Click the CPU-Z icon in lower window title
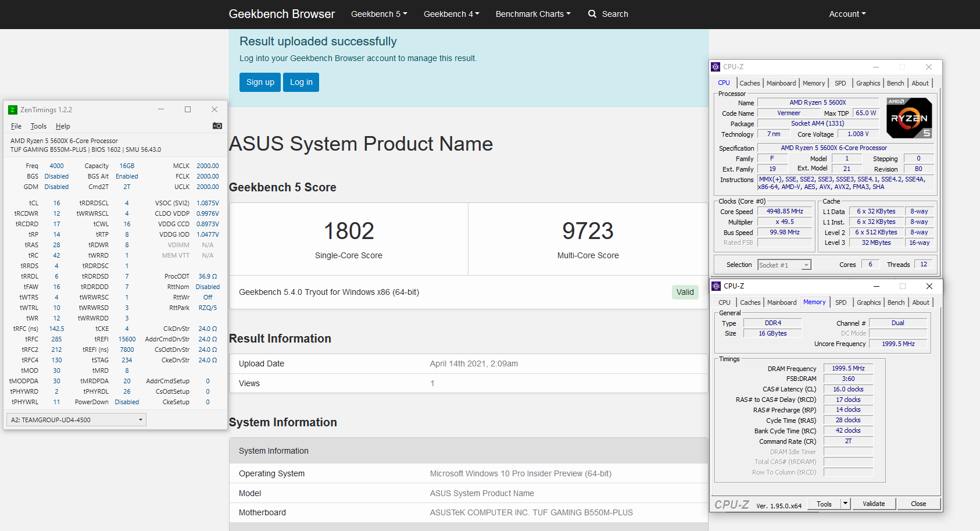Image resolution: width=980 pixels, height=531 pixels. [716, 286]
